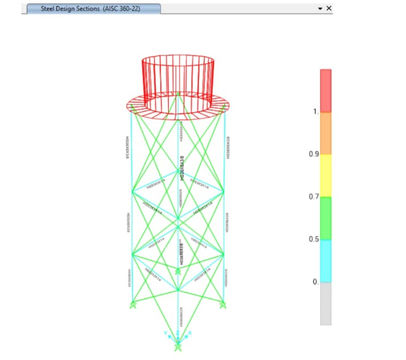Click the cyan legend color band
This screenshot has height=360, width=406.
[326, 261]
